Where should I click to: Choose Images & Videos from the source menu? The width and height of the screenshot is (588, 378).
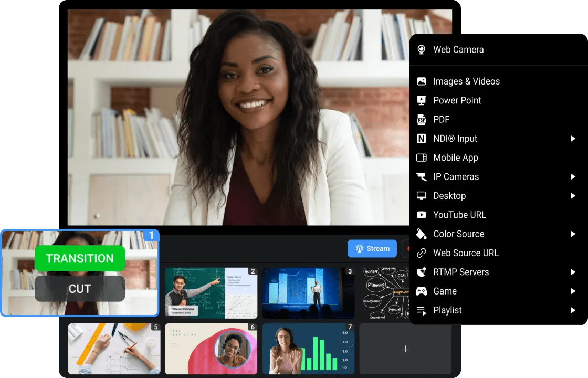click(x=466, y=81)
